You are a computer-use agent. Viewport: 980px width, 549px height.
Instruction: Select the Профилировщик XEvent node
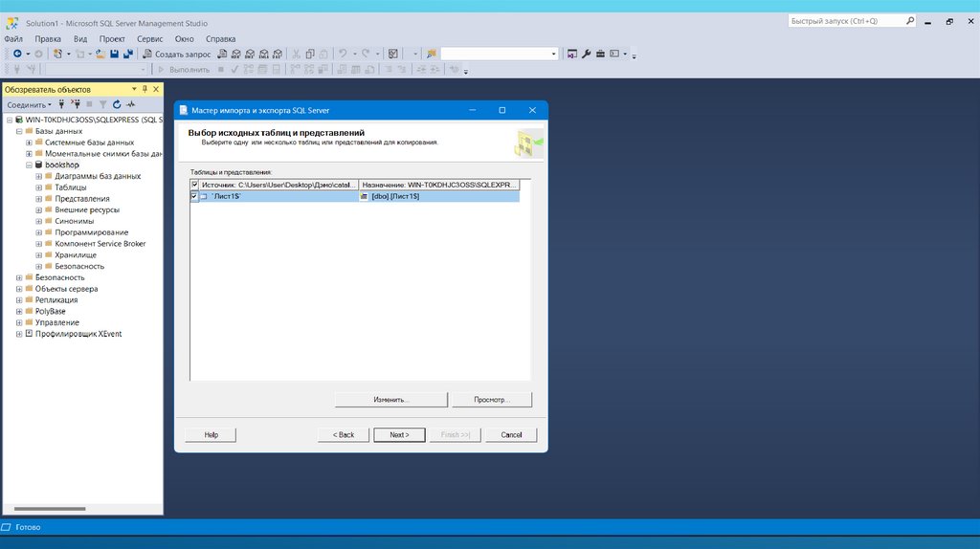(78, 334)
